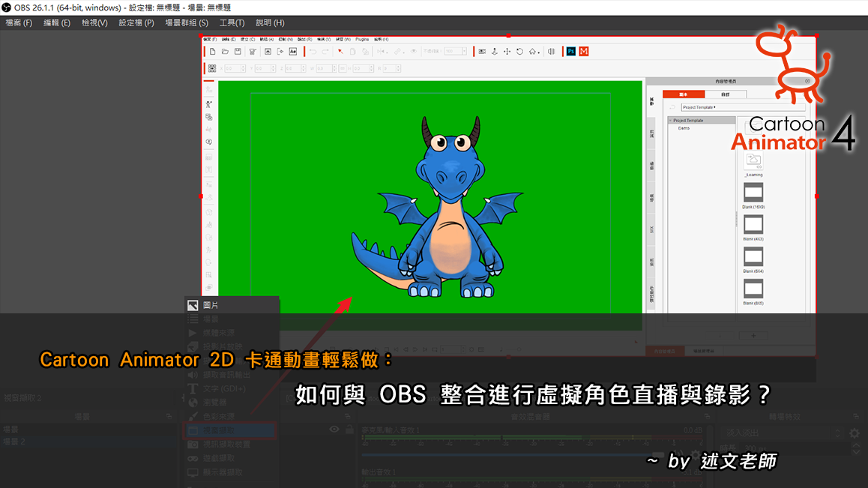Screen dimensions: 868x488
Task: Toggle the eye icon in Cartoon Animator's toolbar
Action: tap(412, 52)
